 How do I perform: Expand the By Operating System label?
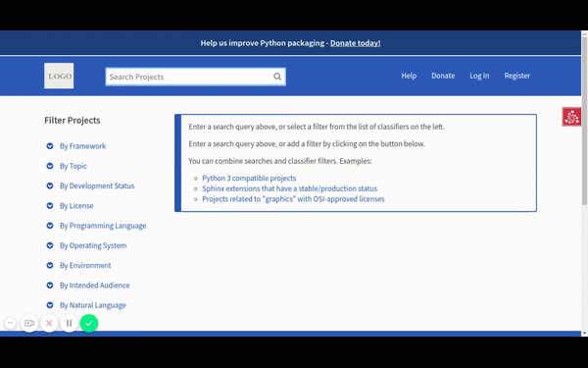click(x=93, y=245)
